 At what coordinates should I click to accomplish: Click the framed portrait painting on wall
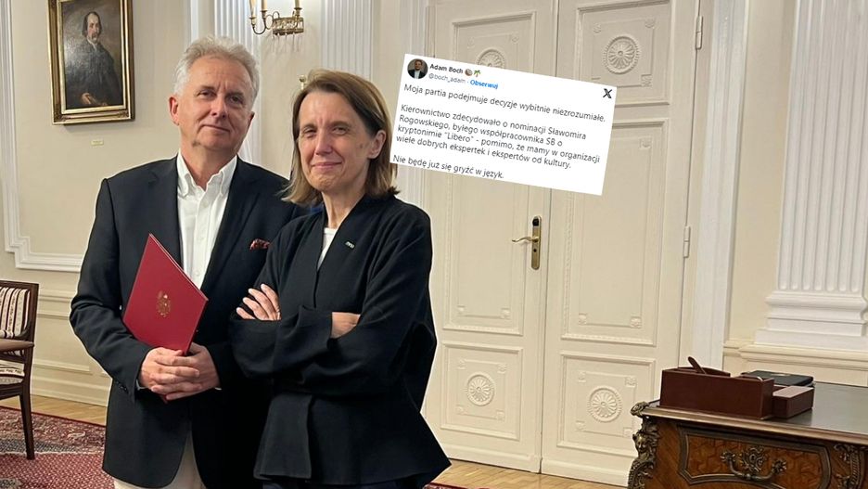(91, 59)
